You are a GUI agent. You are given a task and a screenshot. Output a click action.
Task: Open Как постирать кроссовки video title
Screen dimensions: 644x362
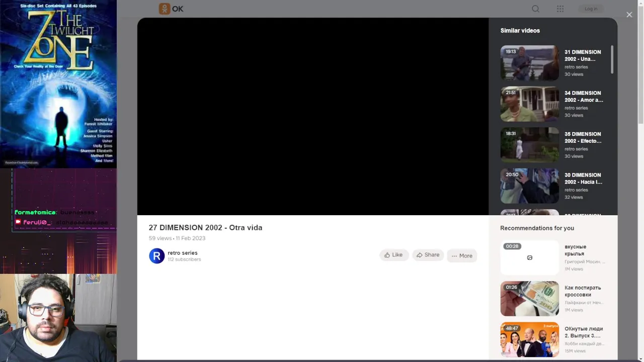(583, 291)
